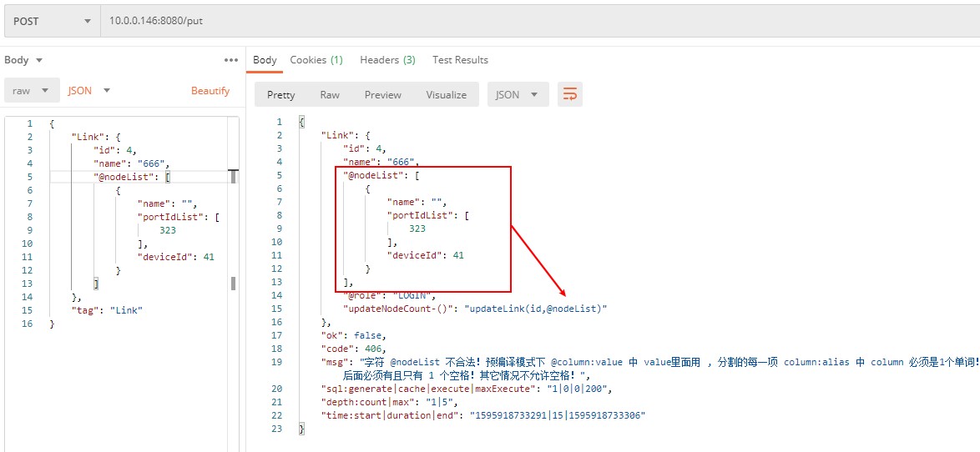The image size is (980, 452).
Task: Toggle the orange line wrap icon
Action: pyautogui.click(x=570, y=95)
